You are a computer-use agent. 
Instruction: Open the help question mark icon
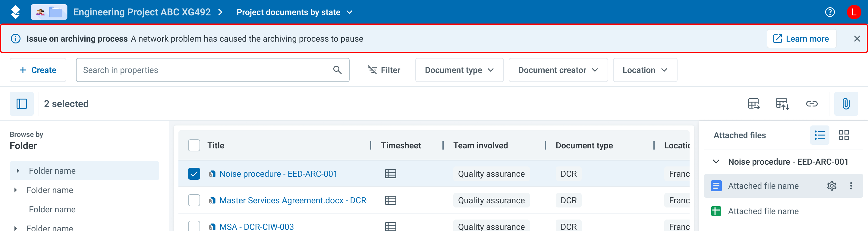(830, 12)
